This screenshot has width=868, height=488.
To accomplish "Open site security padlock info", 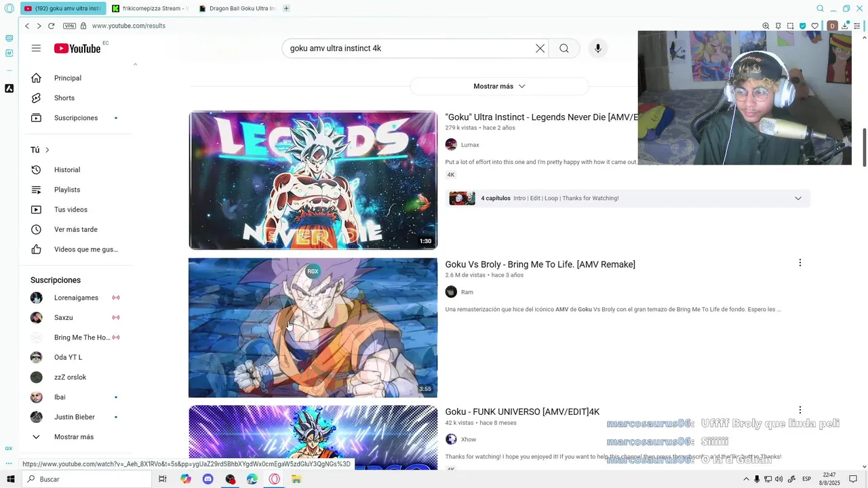I will point(83,26).
